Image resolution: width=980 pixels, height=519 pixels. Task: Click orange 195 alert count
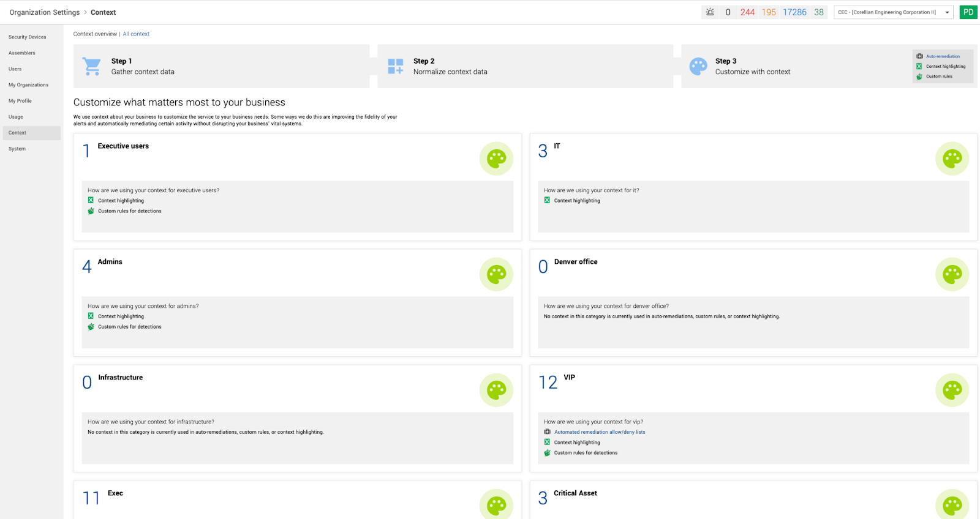769,12
